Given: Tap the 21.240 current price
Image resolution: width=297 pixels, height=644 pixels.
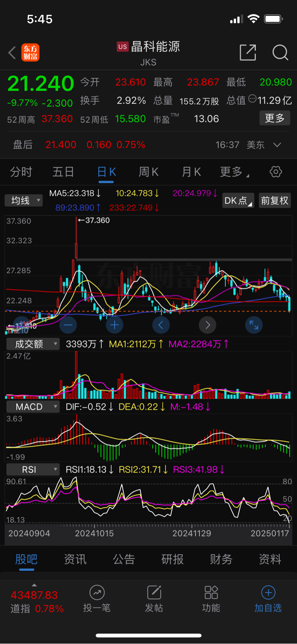Looking at the screenshot, I should point(41,83).
